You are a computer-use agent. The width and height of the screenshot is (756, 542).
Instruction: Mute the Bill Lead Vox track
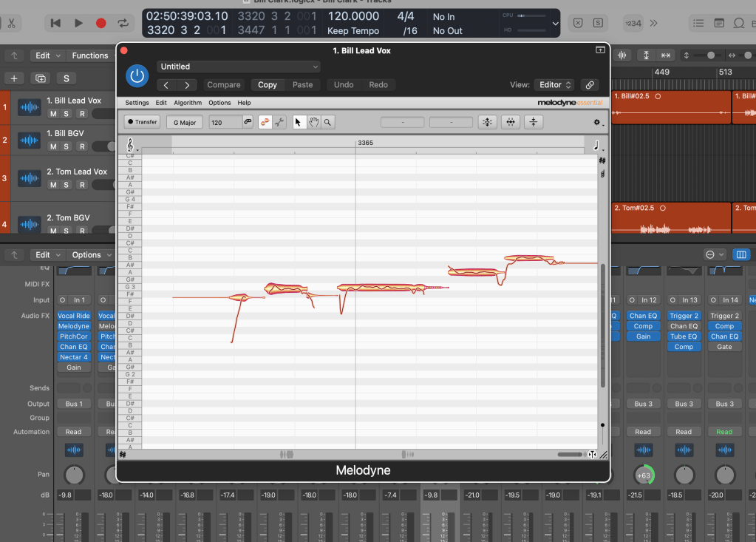coord(53,114)
